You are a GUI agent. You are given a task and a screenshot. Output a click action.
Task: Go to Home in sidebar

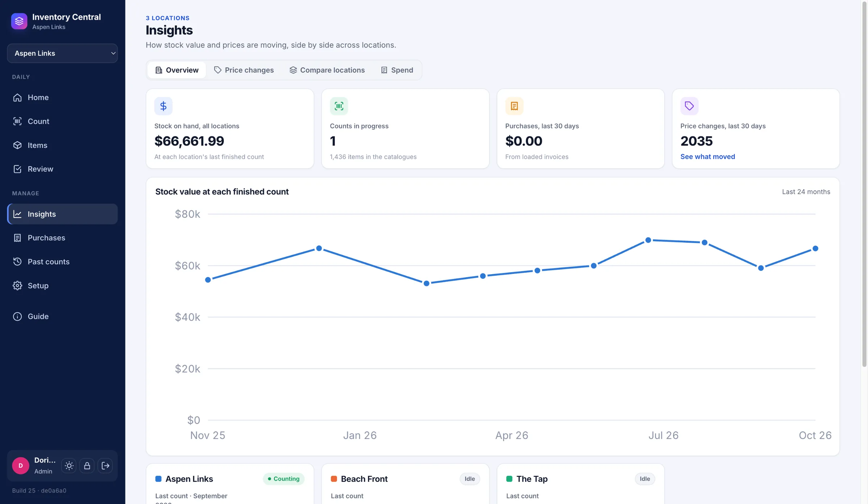click(62, 97)
